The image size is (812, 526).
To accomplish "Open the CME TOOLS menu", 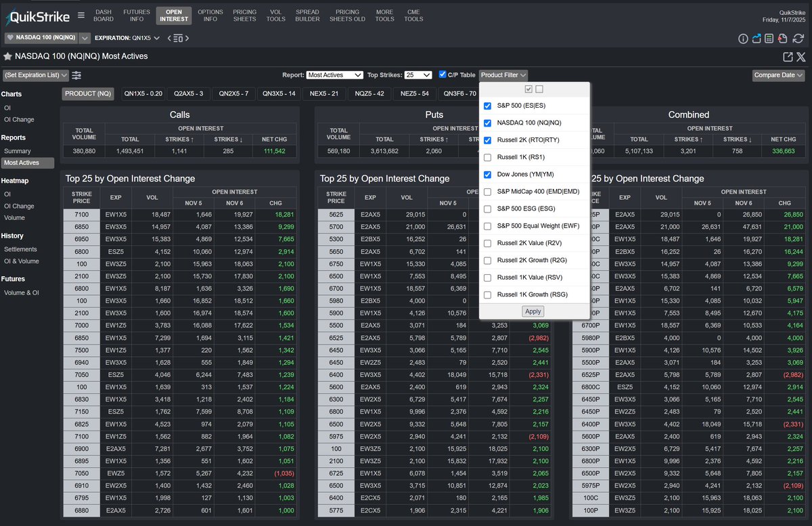I will tap(413, 16).
